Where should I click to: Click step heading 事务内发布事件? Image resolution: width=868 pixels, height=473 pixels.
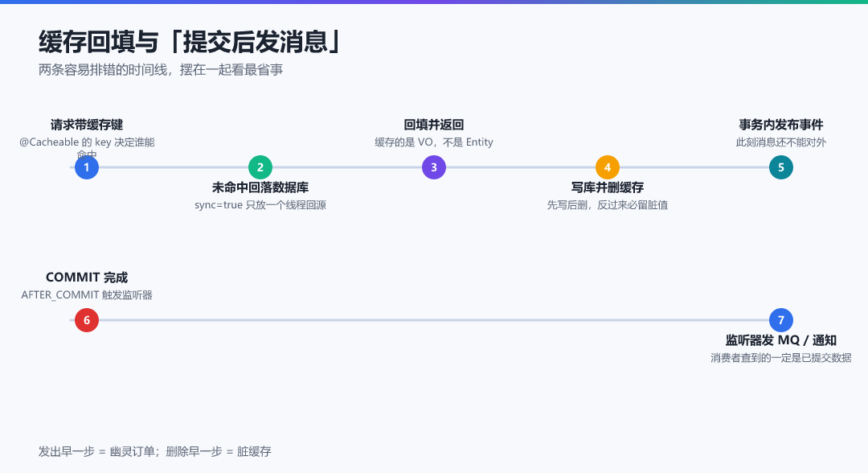coord(781,125)
